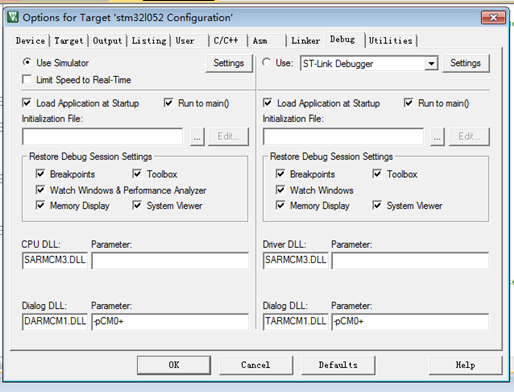Expand the ST-Link Debugger dropdown
Screen dimensions: 514x392
coord(431,63)
